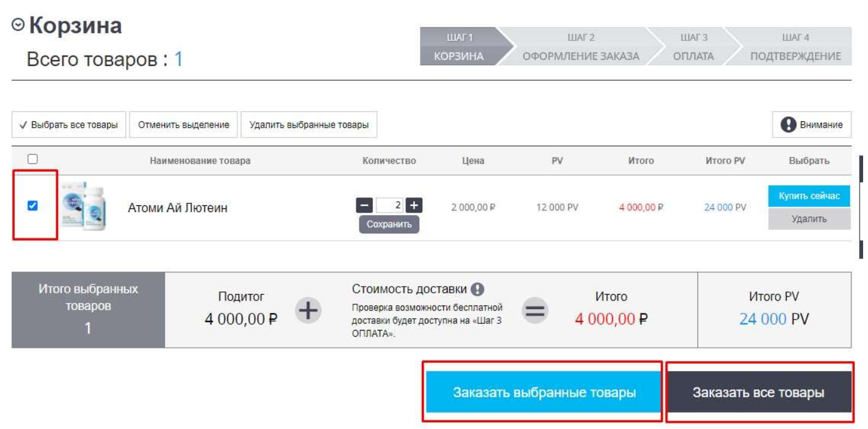Select Шаг 3 Оплата step
The image size is (868, 429).
tap(693, 47)
